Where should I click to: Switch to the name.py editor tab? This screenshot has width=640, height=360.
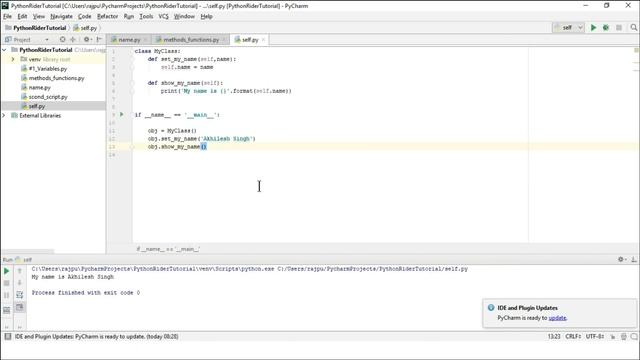pyautogui.click(x=129, y=40)
